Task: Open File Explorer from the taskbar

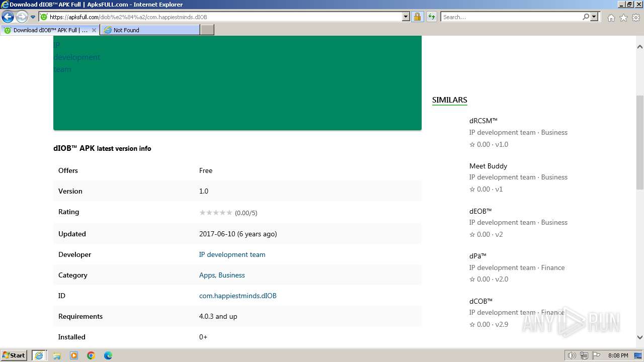Action: pyautogui.click(x=57, y=355)
